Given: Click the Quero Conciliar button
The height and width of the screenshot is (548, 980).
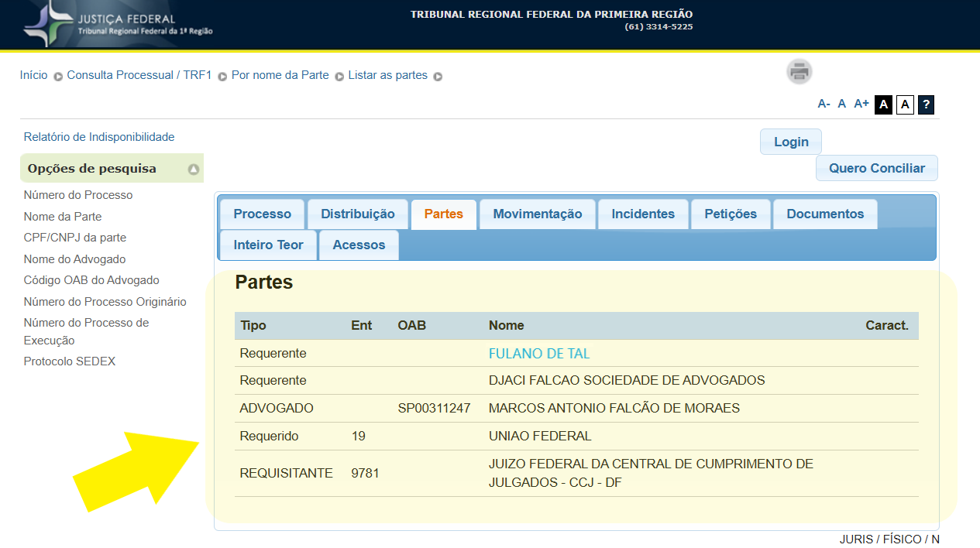Looking at the screenshot, I should pos(876,168).
